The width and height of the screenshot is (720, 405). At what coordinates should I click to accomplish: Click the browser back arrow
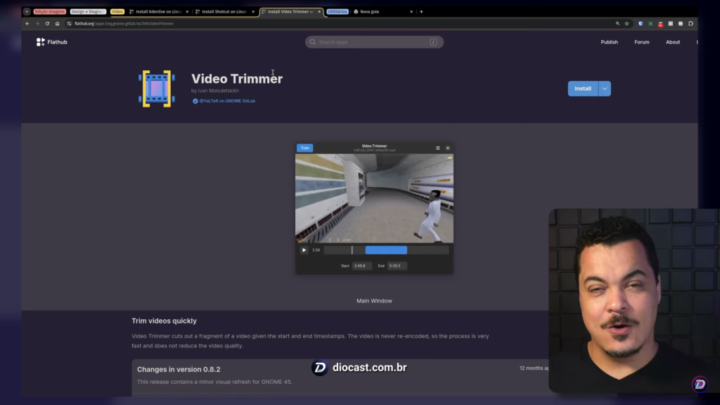27,23
